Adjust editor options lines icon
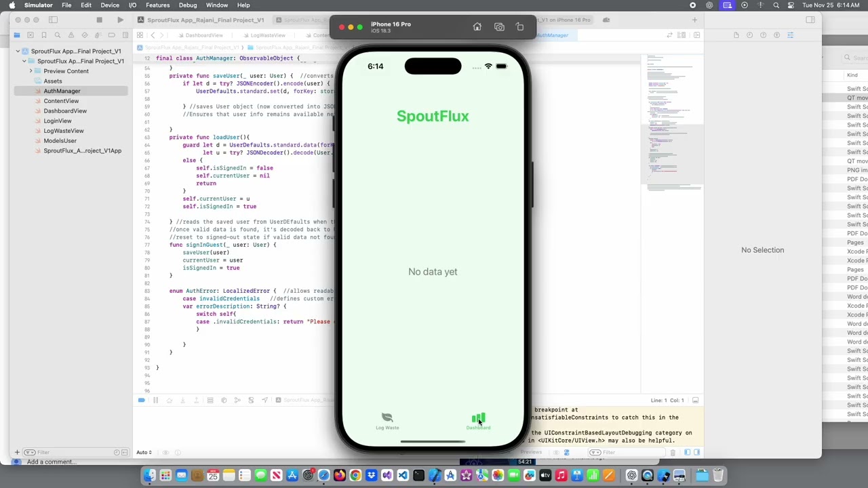The image size is (868, 488). pyautogui.click(x=683, y=35)
